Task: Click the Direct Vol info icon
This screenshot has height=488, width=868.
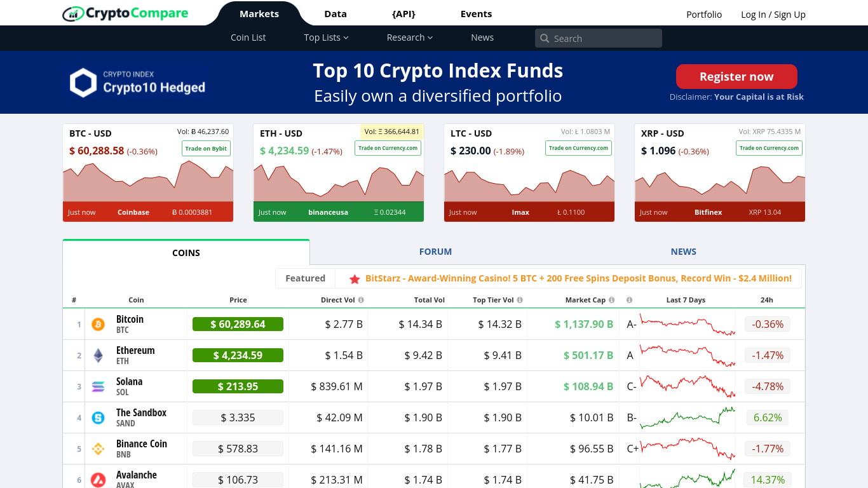Action: click(x=361, y=300)
